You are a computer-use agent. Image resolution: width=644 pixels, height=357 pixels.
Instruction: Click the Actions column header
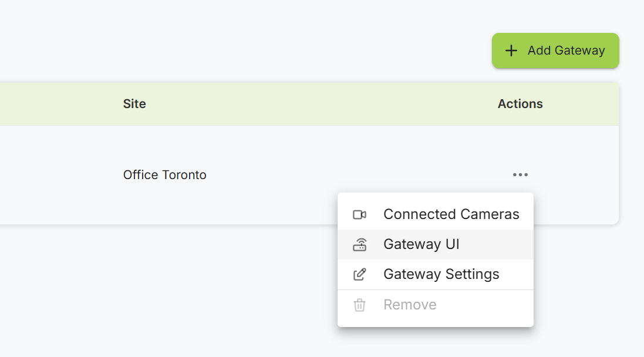pos(520,104)
